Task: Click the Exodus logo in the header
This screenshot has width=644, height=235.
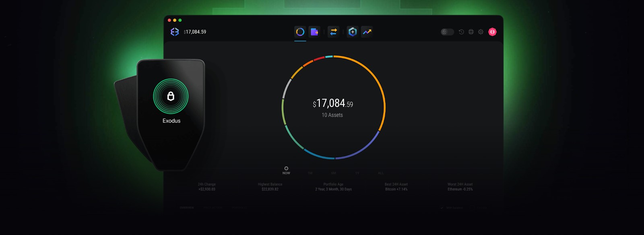Action: tap(175, 32)
